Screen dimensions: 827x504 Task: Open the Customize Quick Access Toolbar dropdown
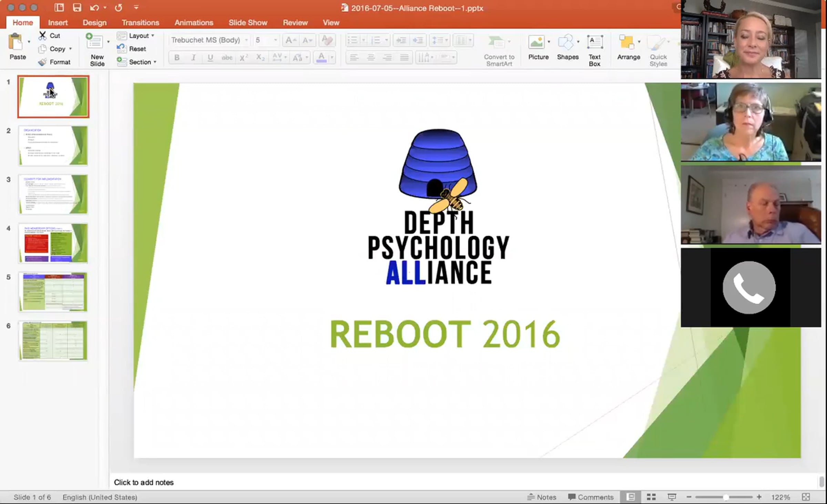pyautogui.click(x=136, y=7)
